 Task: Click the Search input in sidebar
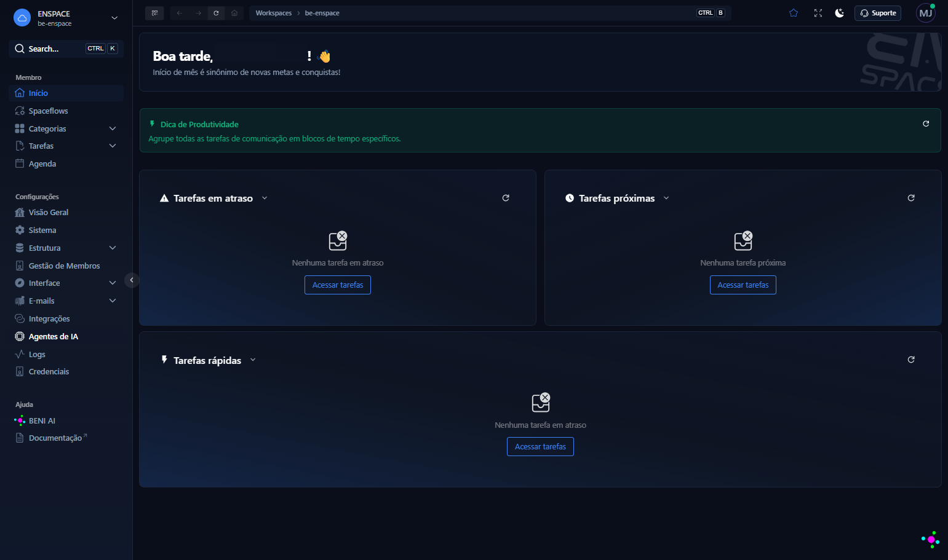click(x=66, y=49)
